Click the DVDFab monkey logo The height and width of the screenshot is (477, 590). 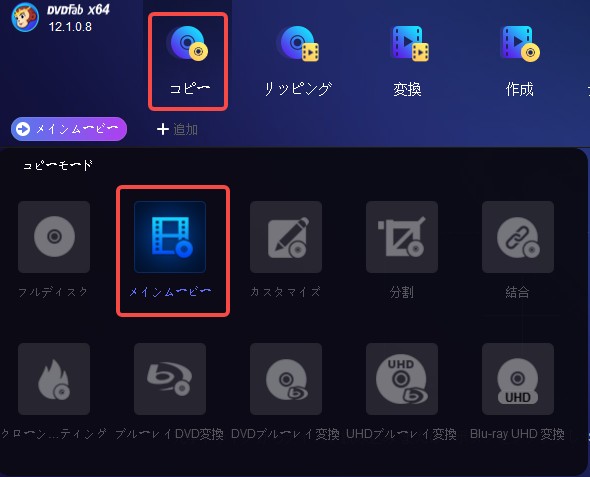coord(25,17)
